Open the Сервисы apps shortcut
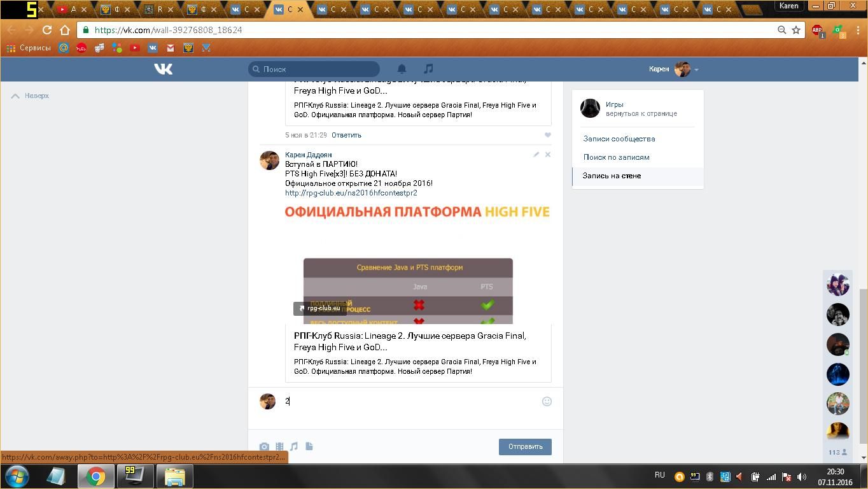The image size is (868, 489). tap(29, 48)
